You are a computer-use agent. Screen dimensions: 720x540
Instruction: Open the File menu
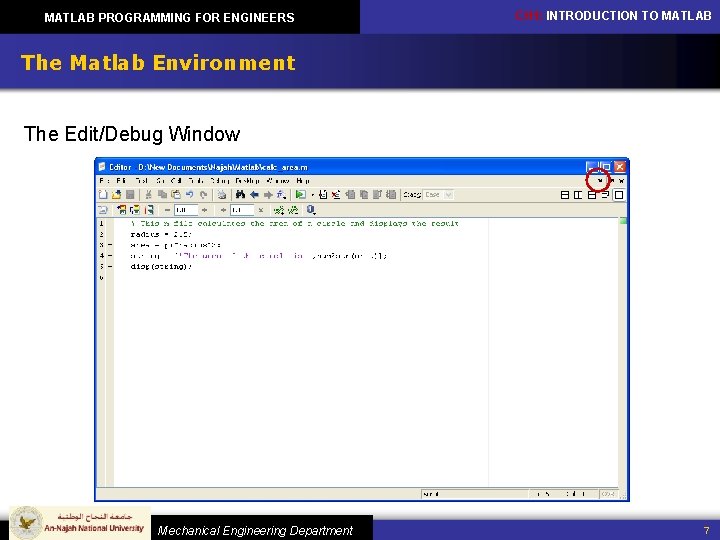pyautogui.click(x=104, y=180)
